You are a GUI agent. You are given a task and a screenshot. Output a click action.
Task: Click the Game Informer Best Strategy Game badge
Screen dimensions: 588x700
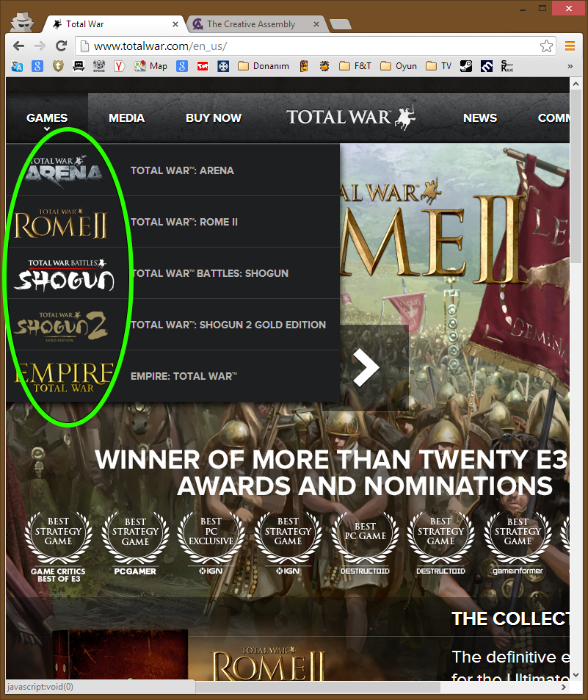[518, 544]
